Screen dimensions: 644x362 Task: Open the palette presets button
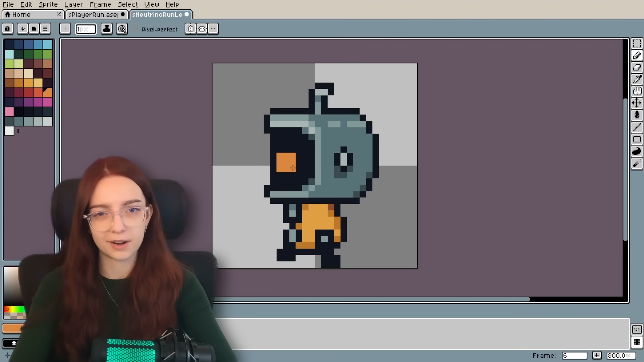[34, 29]
